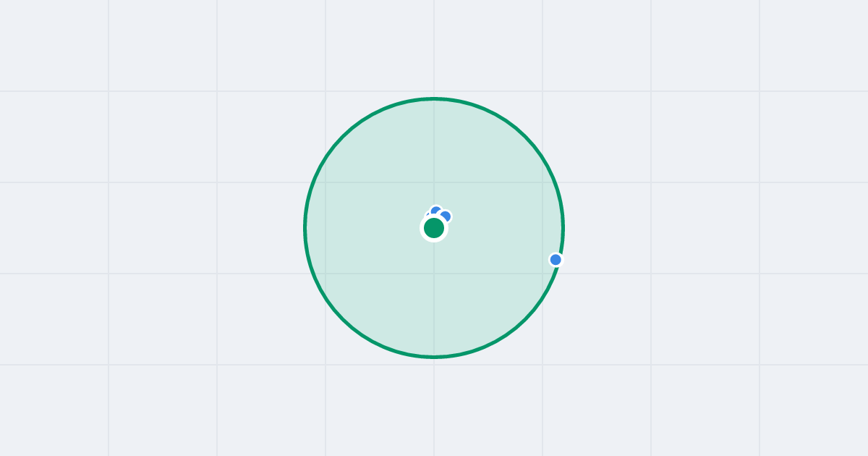Select the blue dot on the circle's edge
This screenshot has height=456, width=868.
[x=556, y=259]
